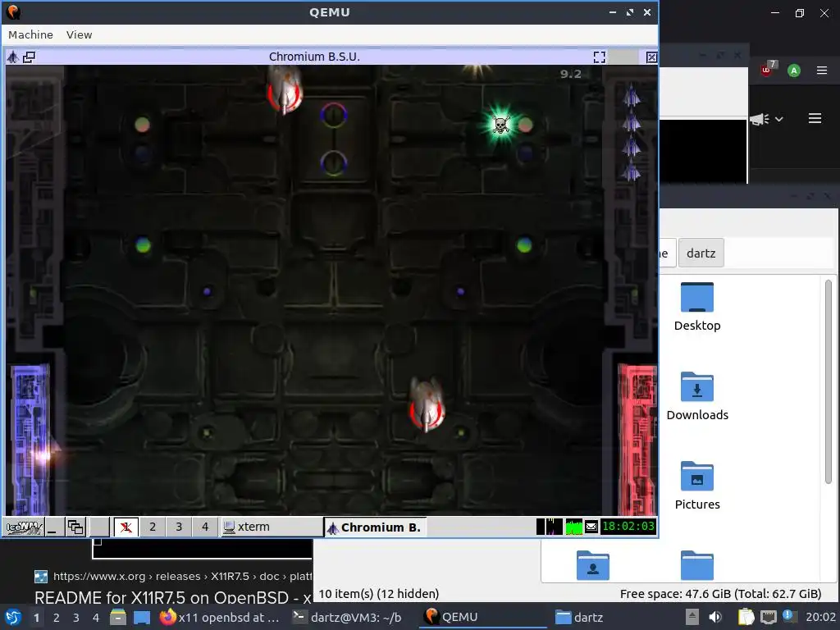Click the green A profile icon in browser
The image size is (840, 630).
point(794,71)
